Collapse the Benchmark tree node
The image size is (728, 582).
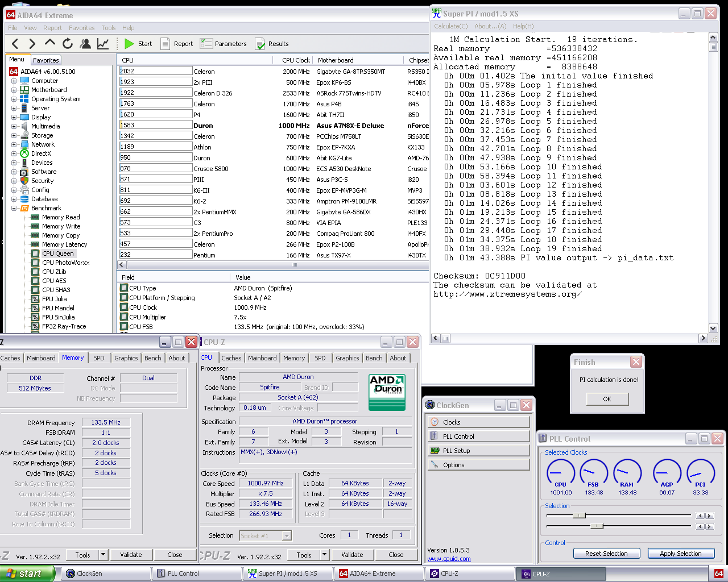pos(14,208)
